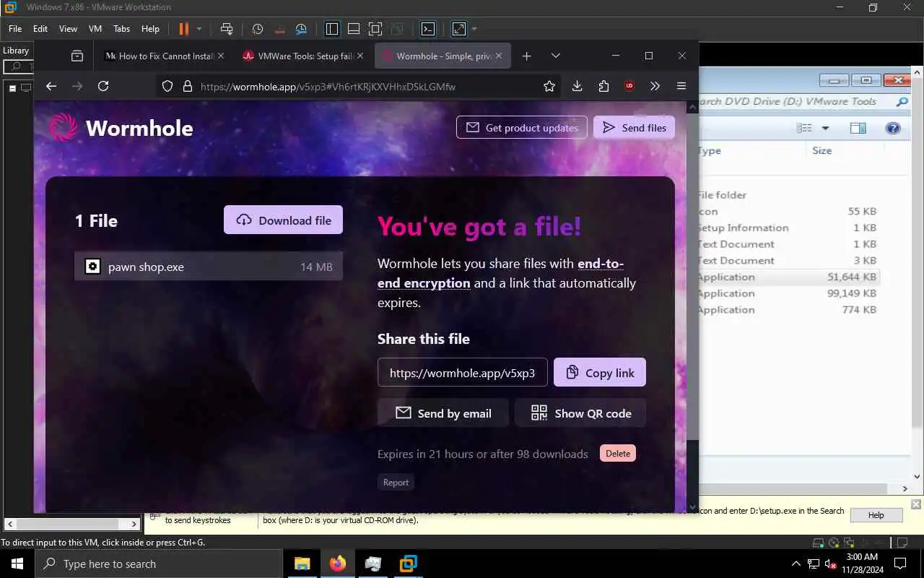The height and width of the screenshot is (578, 924).
Task: Open the VMware Tabs menu
Action: pyautogui.click(x=121, y=29)
